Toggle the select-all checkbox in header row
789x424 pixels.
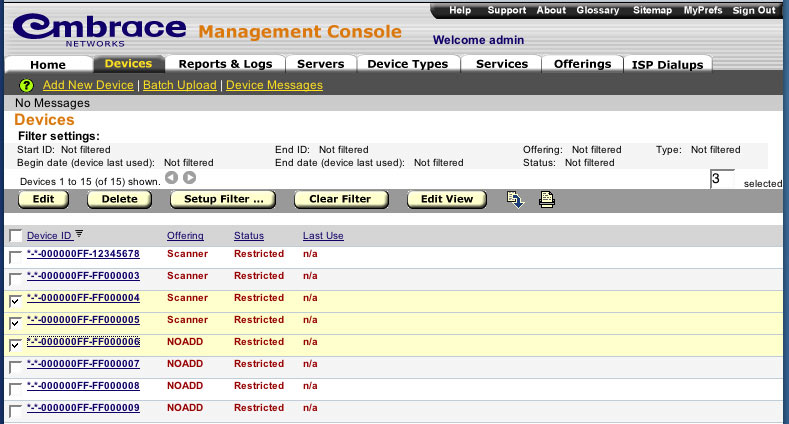click(16, 235)
